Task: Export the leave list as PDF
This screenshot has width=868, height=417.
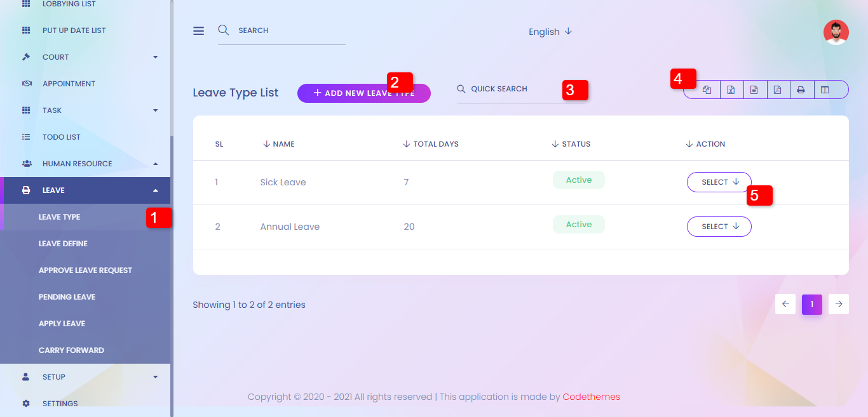Action: [778, 90]
